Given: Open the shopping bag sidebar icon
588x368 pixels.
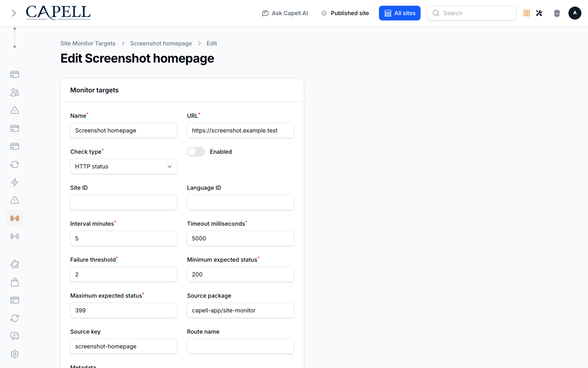Looking at the screenshot, I should click(15, 282).
